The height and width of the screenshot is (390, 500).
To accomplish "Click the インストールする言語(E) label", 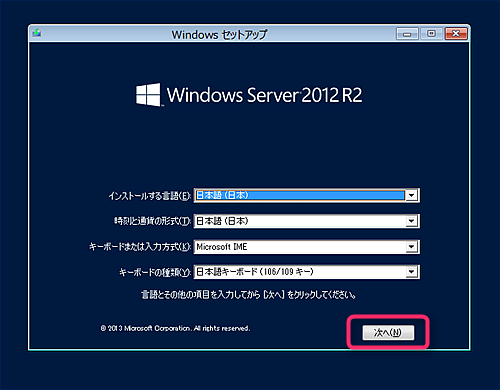I will [150, 196].
